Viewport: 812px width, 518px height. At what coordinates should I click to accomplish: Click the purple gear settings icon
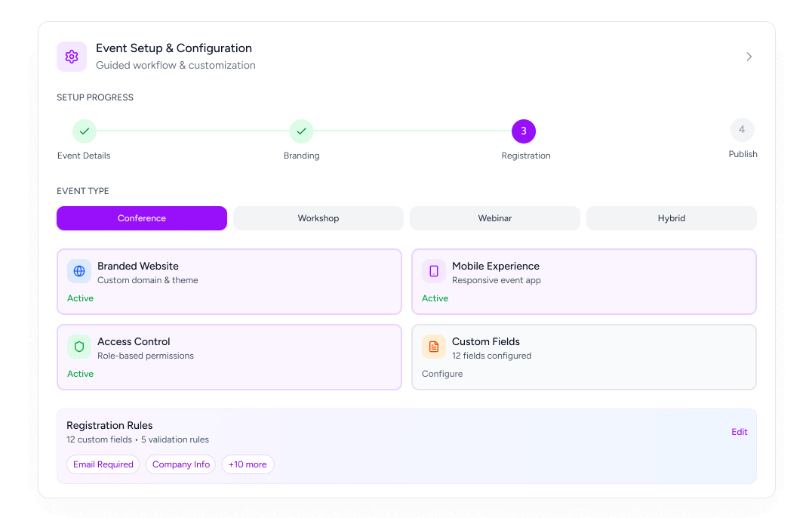(72, 57)
